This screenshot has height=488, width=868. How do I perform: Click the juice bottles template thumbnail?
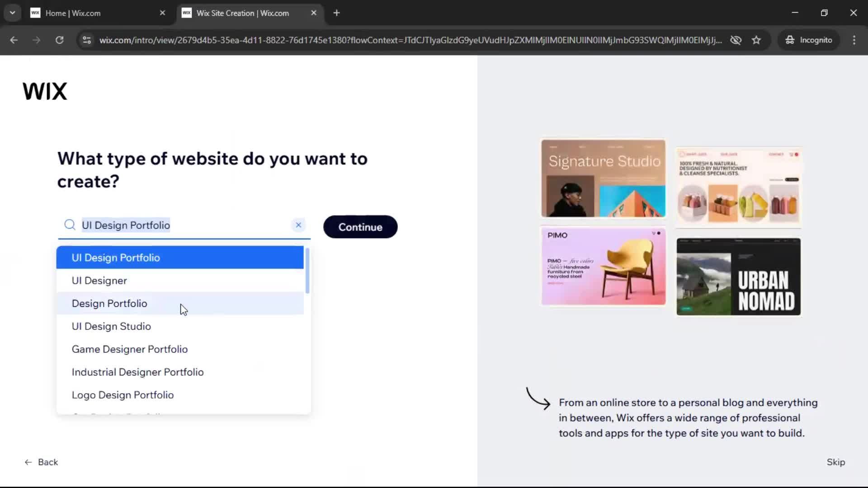[738, 187]
